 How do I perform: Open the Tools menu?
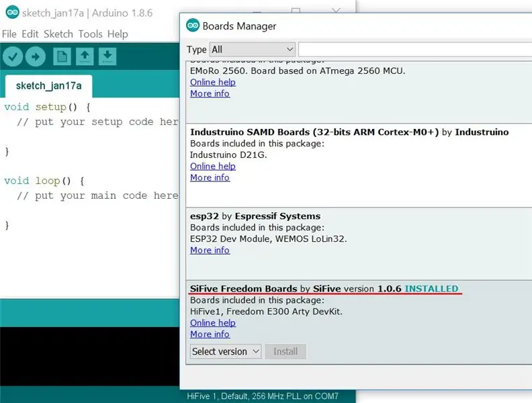90,34
